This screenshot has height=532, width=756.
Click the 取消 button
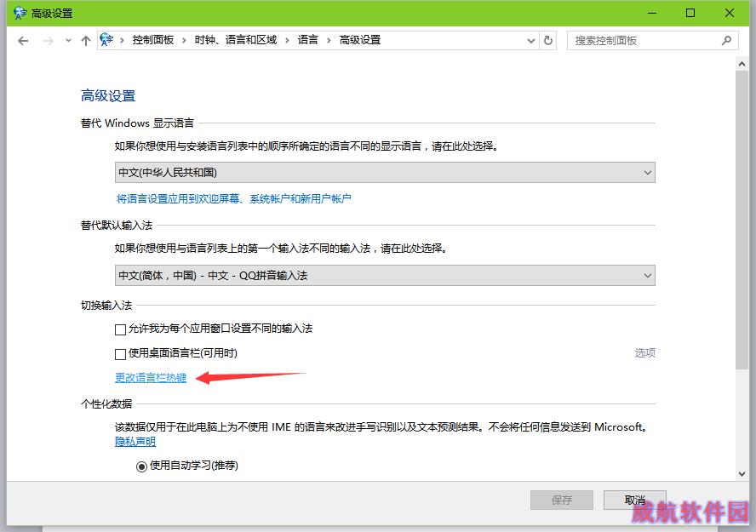[x=634, y=501]
